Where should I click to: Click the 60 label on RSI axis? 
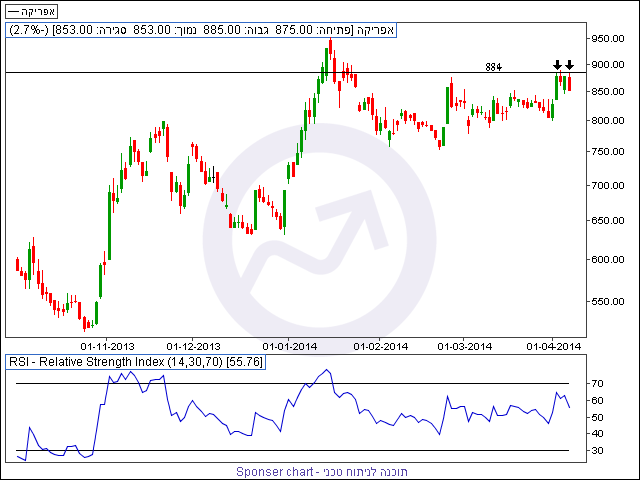pyautogui.click(x=597, y=400)
